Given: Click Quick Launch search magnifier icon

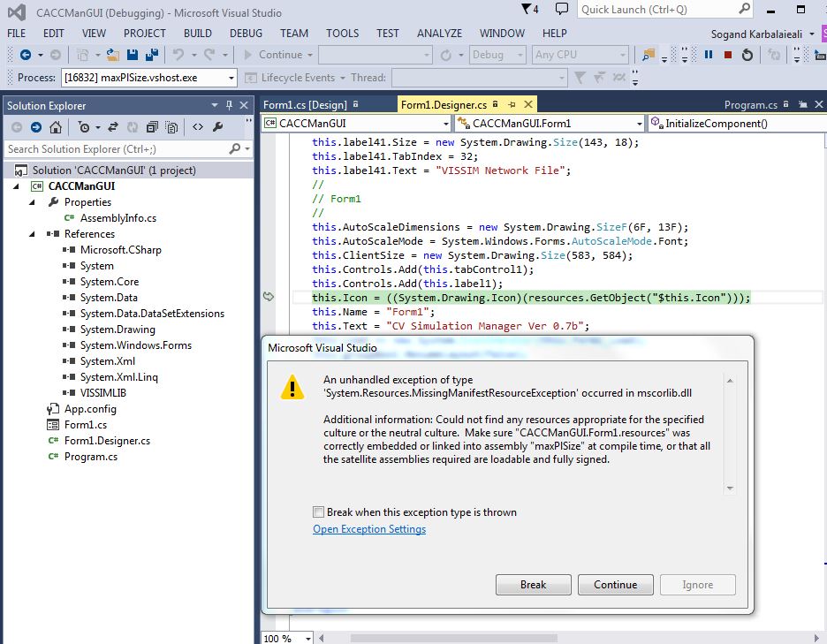Looking at the screenshot, I should click(x=744, y=9).
